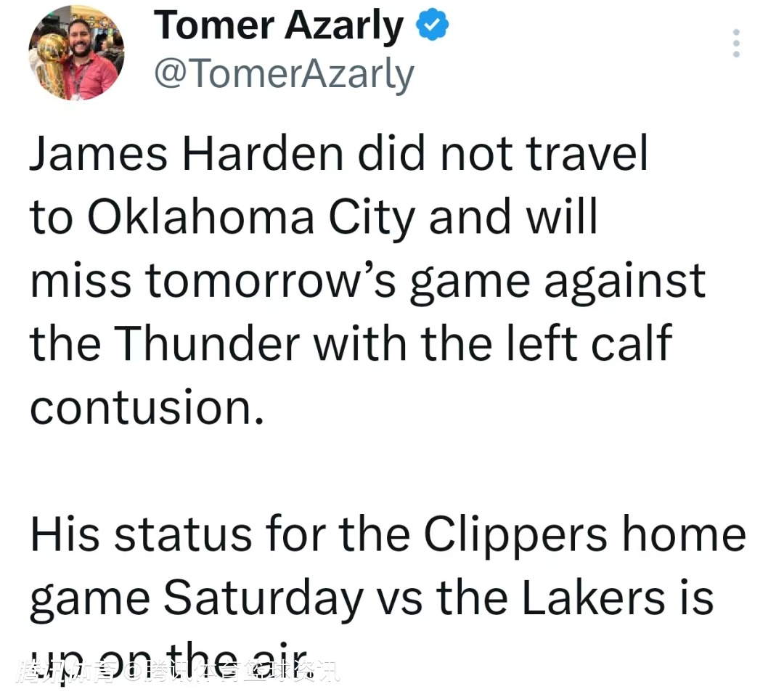This screenshot has height=697, width=784.
Task: Click the word "Clippers" in the tweet
Action: click(515, 535)
